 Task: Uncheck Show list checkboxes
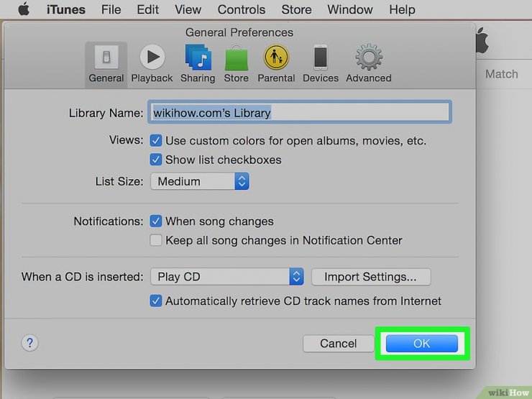pos(156,160)
